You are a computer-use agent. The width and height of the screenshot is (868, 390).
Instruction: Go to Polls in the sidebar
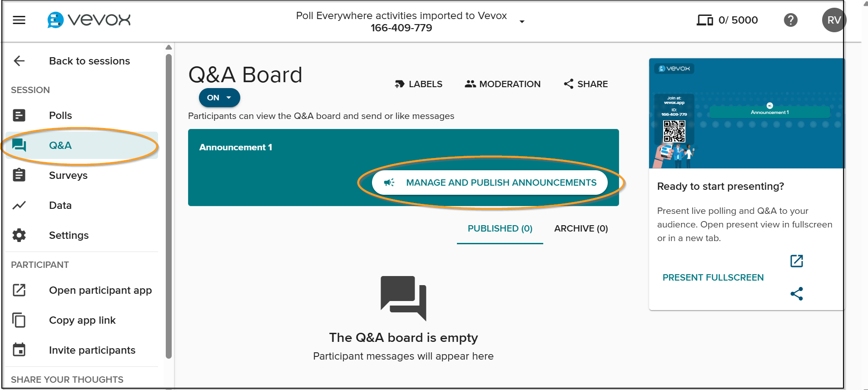tap(60, 115)
